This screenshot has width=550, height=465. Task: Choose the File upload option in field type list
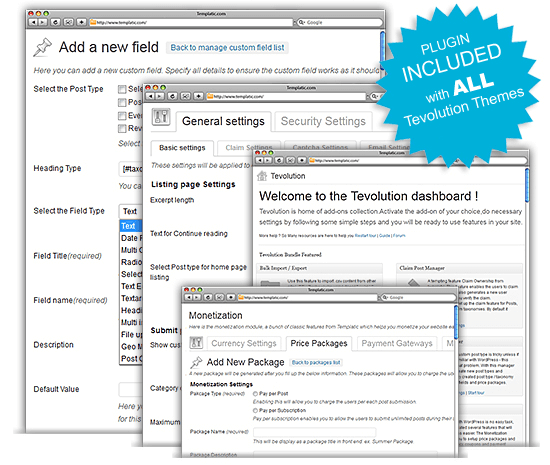(131, 335)
